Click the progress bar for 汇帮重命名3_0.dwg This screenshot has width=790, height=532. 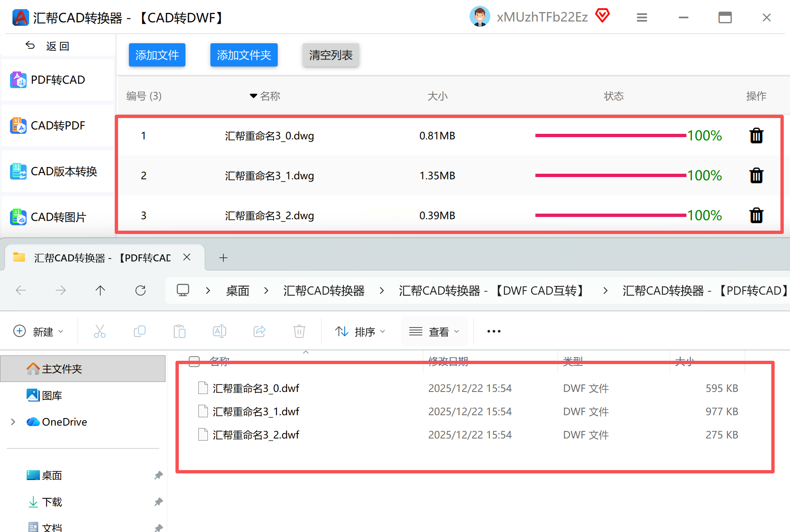point(611,135)
